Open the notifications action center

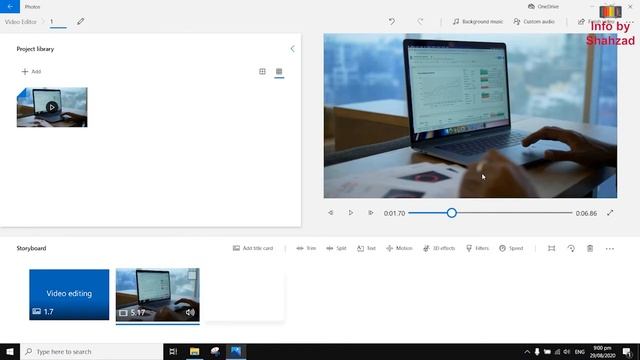point(627,352)
